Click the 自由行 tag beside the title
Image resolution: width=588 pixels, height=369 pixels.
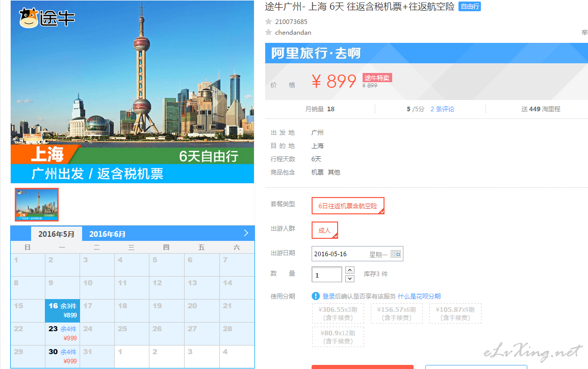pyautogui.click(x=470, y=7)
